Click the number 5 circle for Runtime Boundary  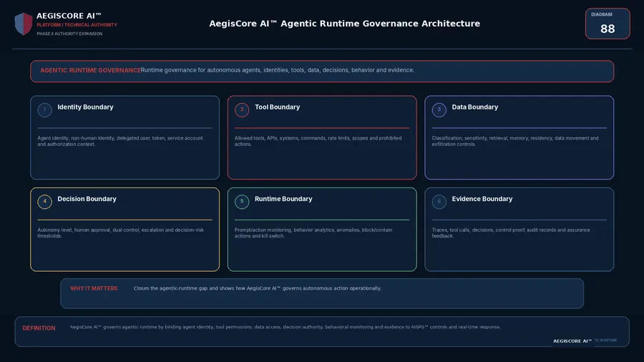pos(242,202)
